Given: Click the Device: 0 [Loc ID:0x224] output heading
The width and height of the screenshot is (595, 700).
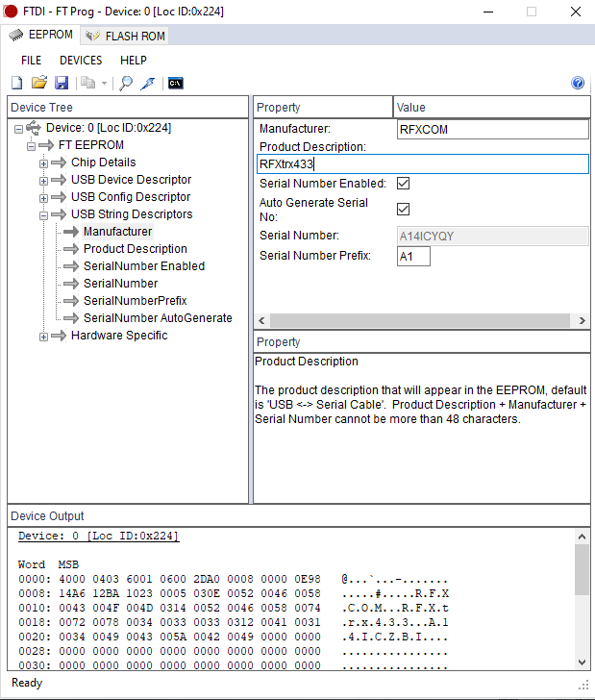Looking at the screenshot, I should click(98, 536).
